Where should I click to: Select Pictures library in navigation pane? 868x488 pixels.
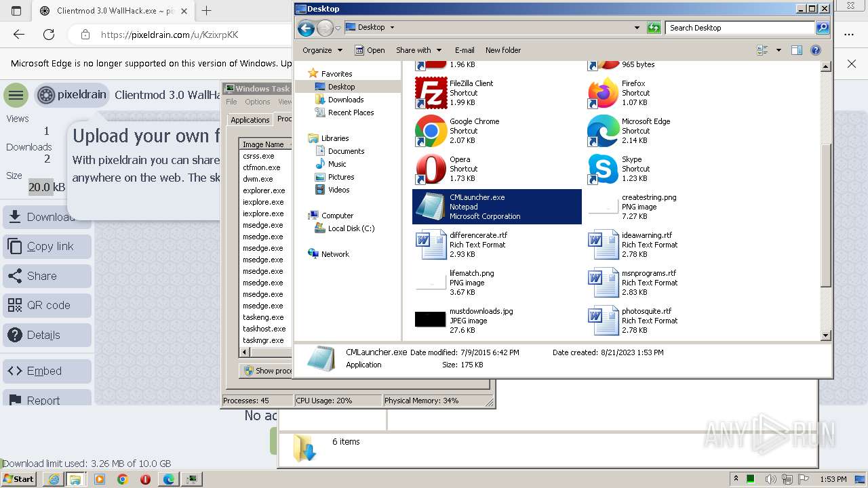(x=341, y=177)
